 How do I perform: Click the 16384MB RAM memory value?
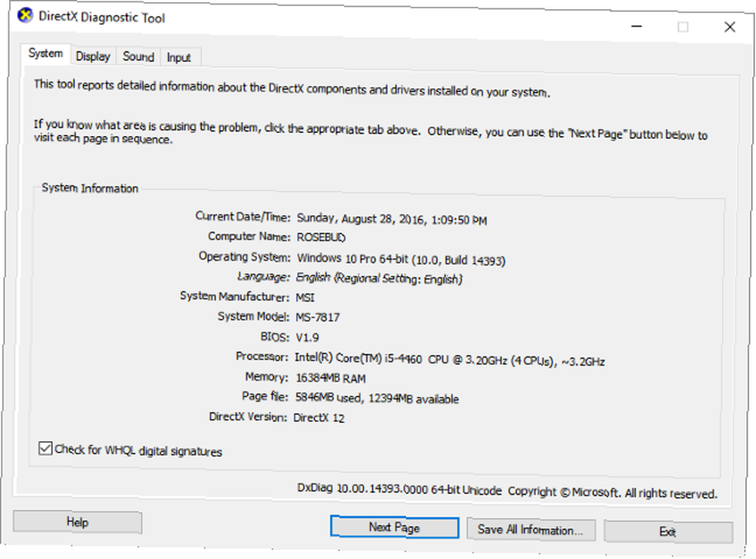coord(330,378)
